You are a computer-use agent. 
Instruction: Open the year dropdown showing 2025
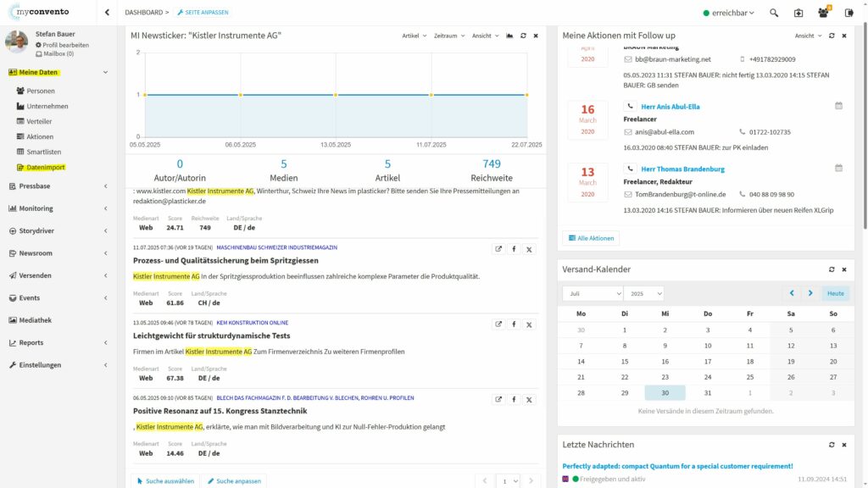point(644,293)
